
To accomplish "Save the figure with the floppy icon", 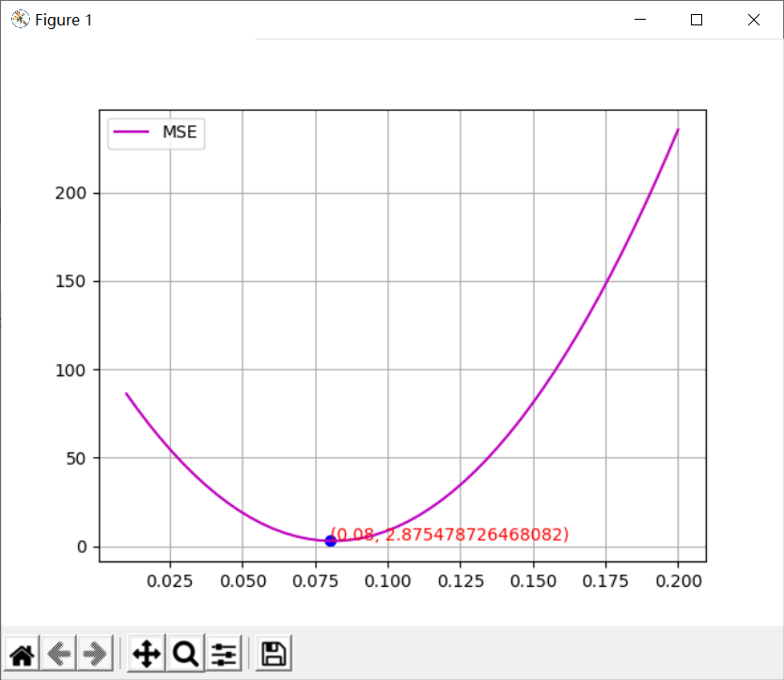I will (274, 654).
